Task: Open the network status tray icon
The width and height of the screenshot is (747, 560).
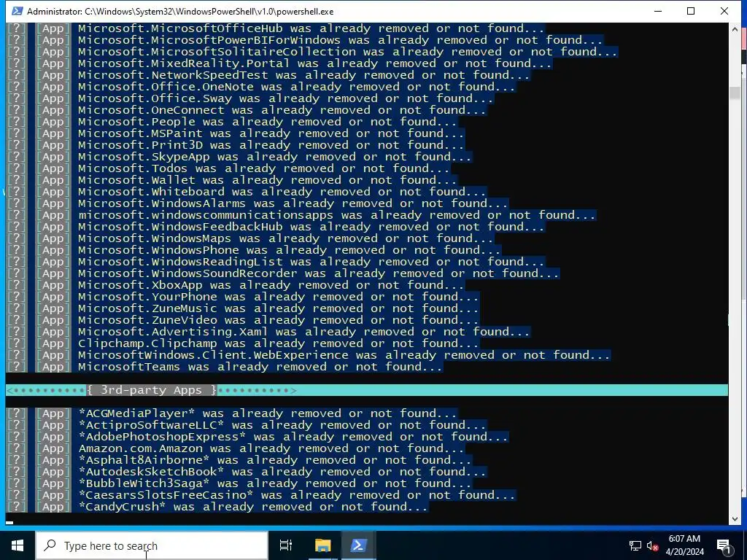Action: coord(635,545)
